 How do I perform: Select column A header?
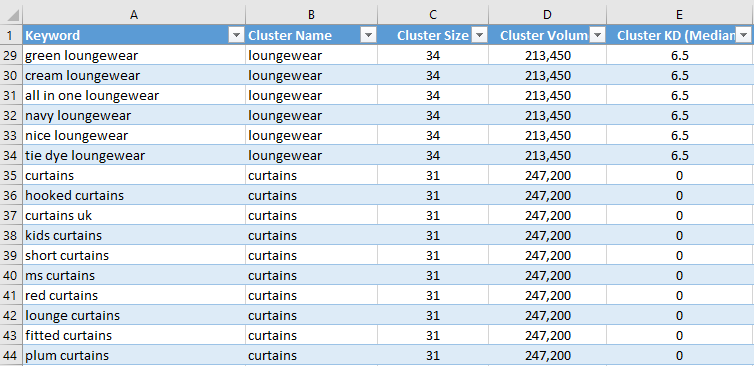pyautogui.click(x=134, y=15)
